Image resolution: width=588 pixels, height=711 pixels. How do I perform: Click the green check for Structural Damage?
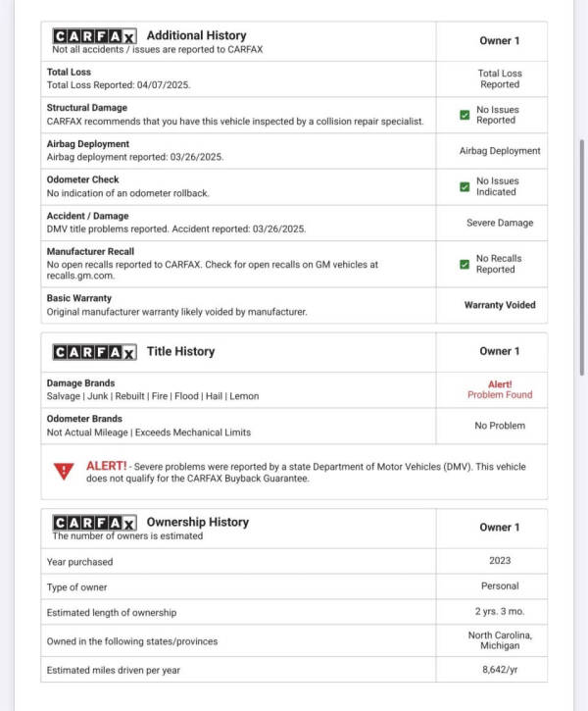(465, 115)
